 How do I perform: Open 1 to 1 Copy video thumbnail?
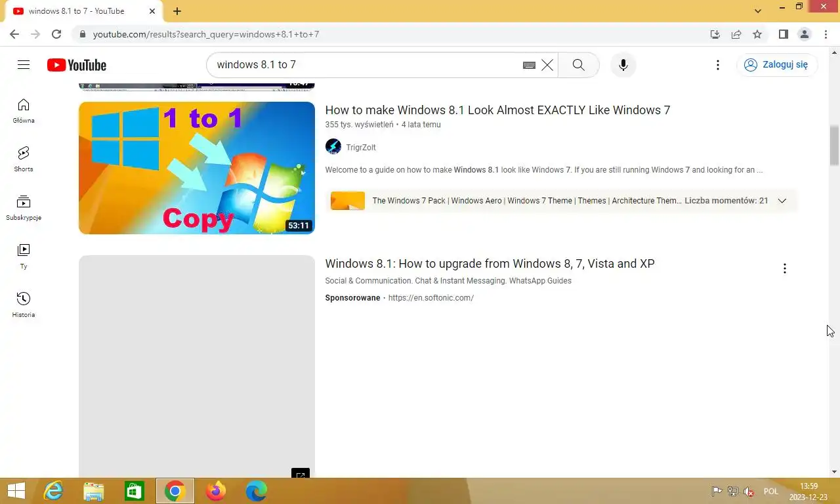pyautogui.click(x=197, y=168)
